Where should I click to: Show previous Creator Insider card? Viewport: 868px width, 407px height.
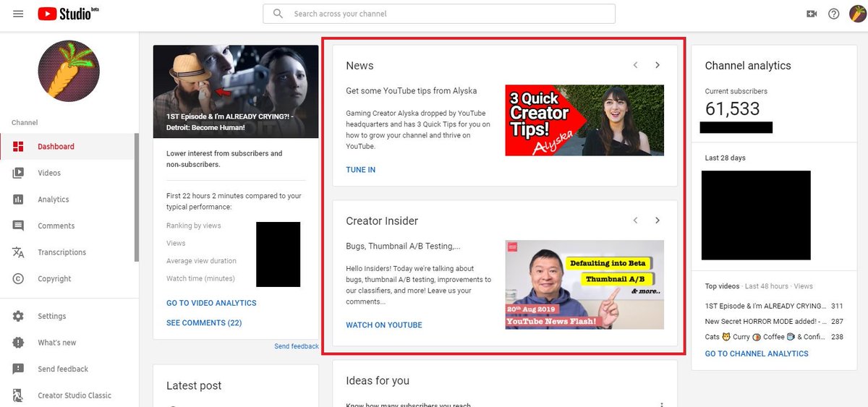tap(636, 220)
